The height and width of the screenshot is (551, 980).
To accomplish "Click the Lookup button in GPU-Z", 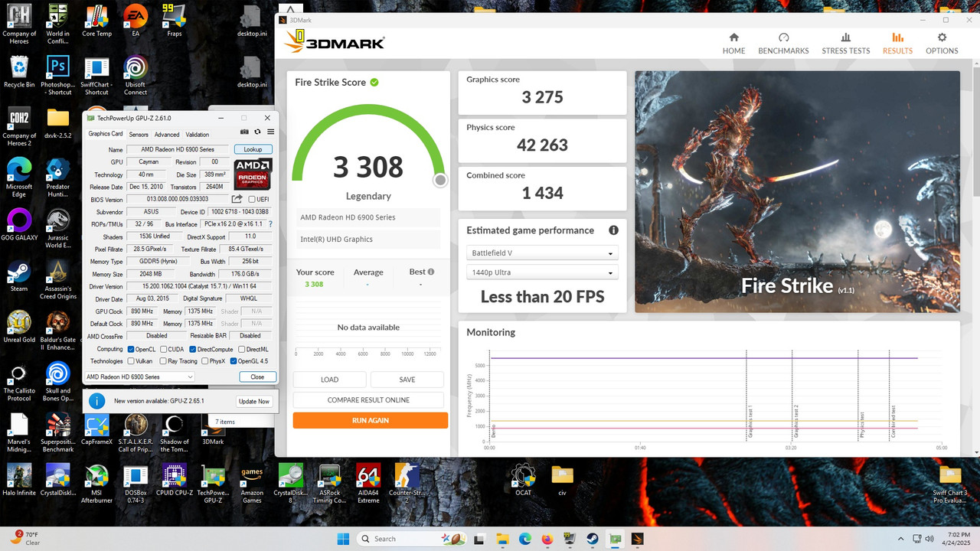I will tap(253, 149).
